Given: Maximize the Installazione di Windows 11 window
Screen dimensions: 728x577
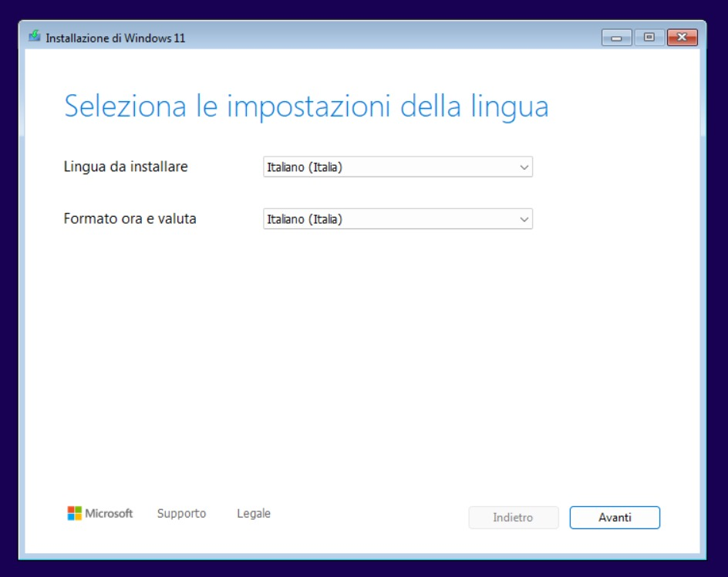Looking at the screenshot, I should pyautogui.click(x=649, y=38).
